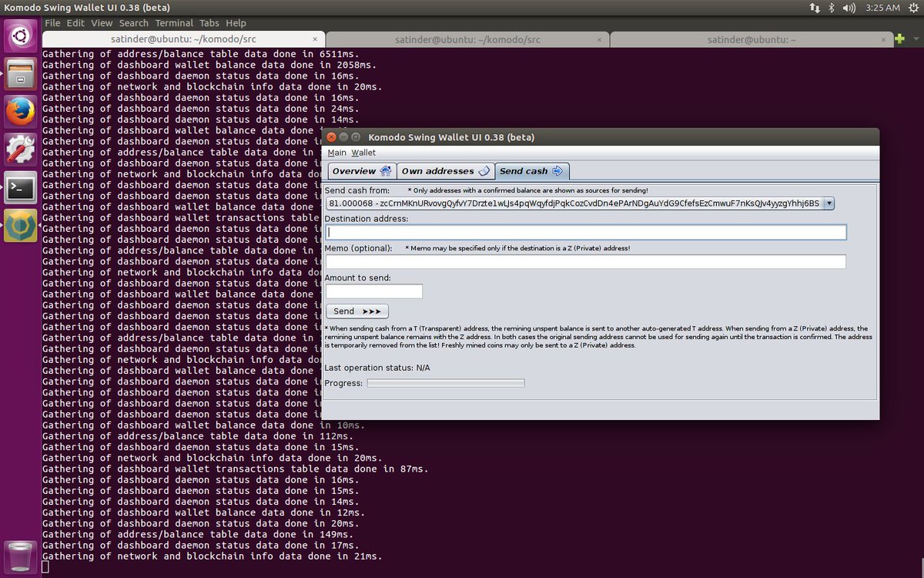Open the clock showing 3:25 AM
Screen dimensions: 924x578
pyautogui.click(x=882, y=8)
